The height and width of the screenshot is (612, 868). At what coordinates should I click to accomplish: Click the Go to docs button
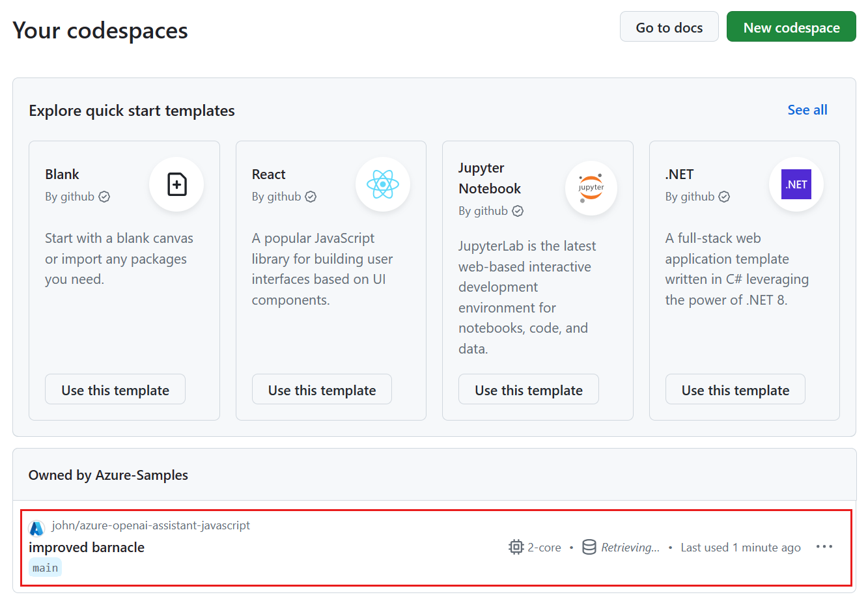(669, 27)
